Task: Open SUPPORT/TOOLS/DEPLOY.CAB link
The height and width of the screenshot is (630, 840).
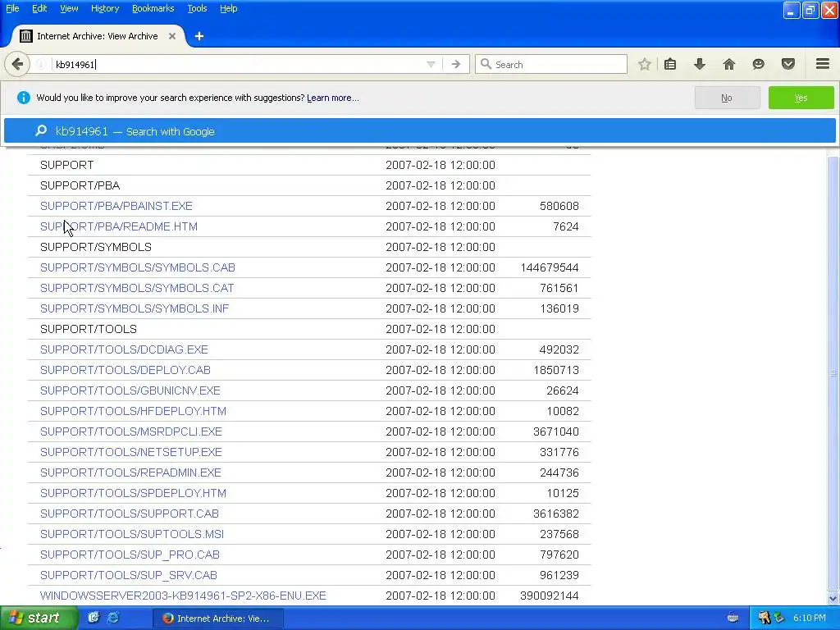Action: (126, 370)
